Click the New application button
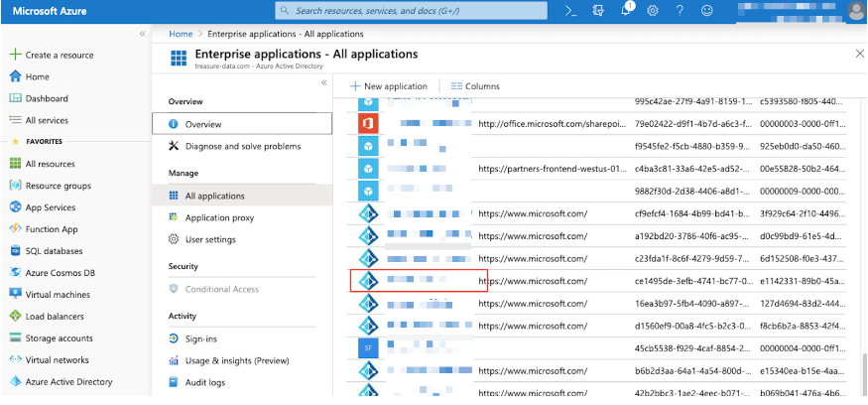Viewport: 868px width, 405px height. click(x=389, y=86)
